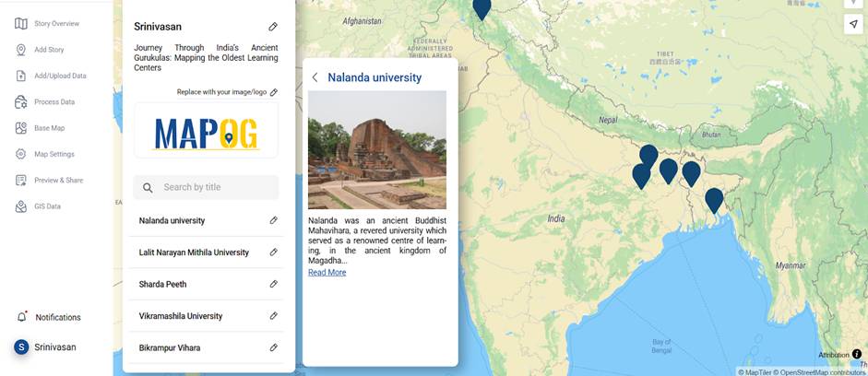This screenshot has width=868, height=376.
Task: Select Lalit Narayan Mithila University entry
Action: (x=194, y=253)
